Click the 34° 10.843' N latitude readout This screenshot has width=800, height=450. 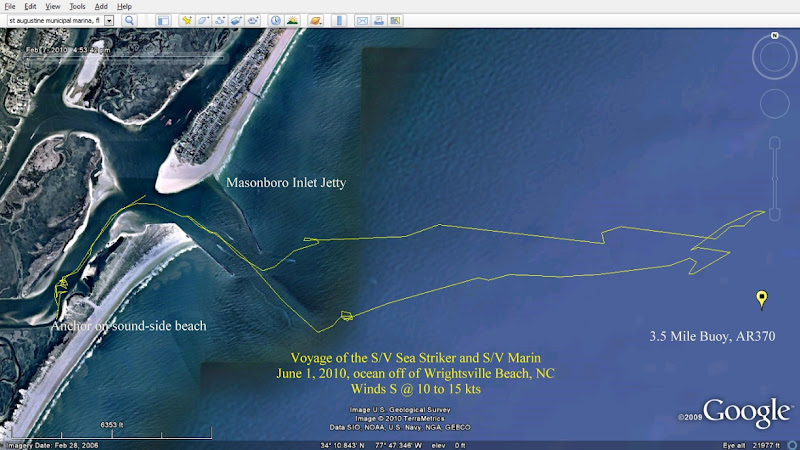[342, 445]
